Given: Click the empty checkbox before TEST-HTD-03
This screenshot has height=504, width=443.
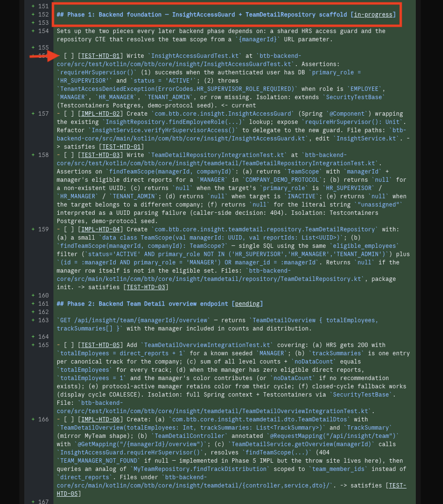Looking at the screenshot, I should click(x=69, y=155).
